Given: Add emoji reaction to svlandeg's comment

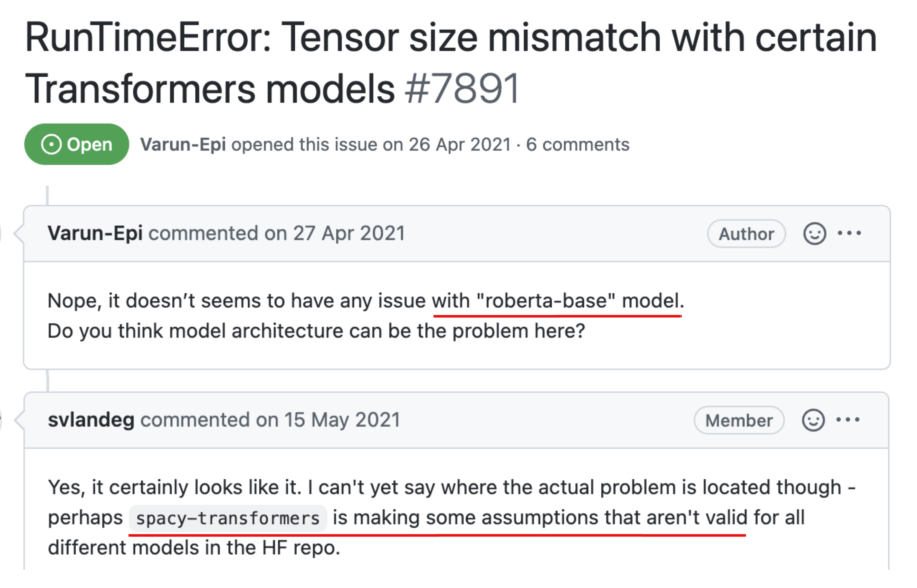Looking at the screenshot, I should [813, 420].
